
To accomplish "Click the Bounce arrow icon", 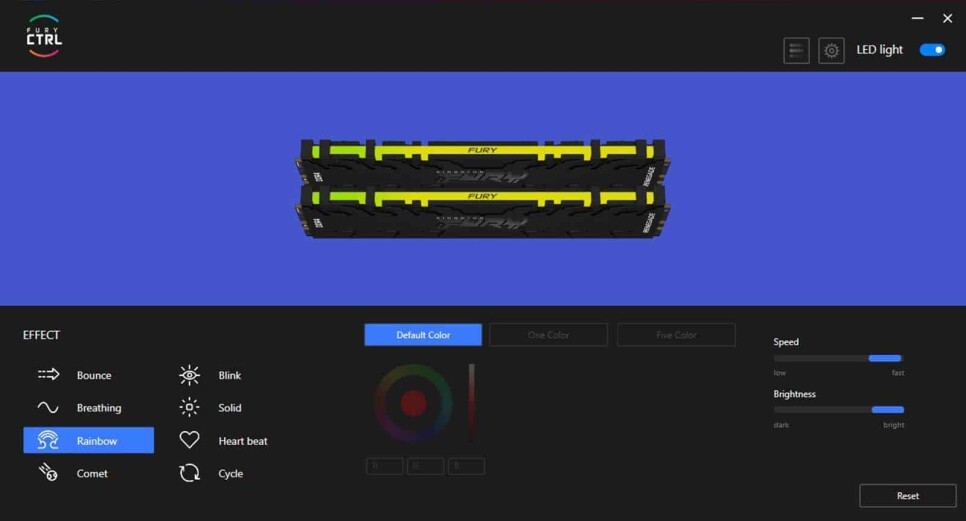I will 48,374.
